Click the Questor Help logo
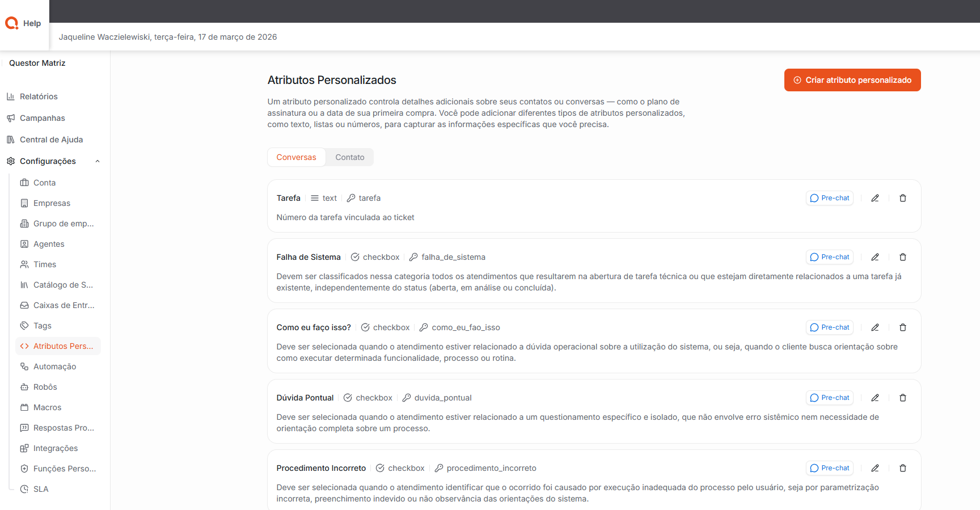Image resolution: width=980 pixels, height=510 pixels. click(24, 23)
